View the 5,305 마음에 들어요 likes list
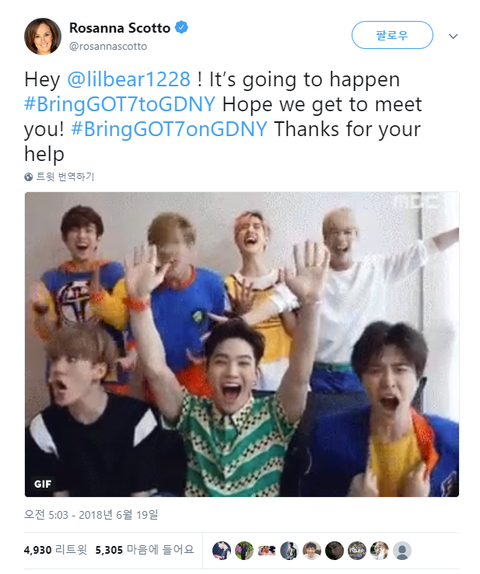This screenshot has width=480, height=574. 144,550
